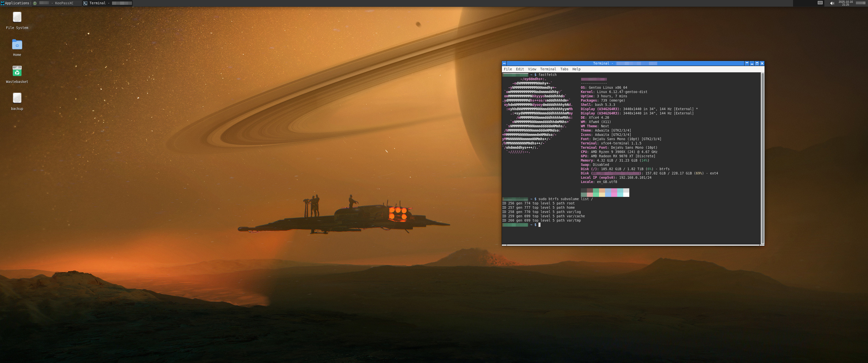Click the KeePassXC taskbar button
Image resolution: width=868 pixels, height=363 pixels.
(61, 3)
